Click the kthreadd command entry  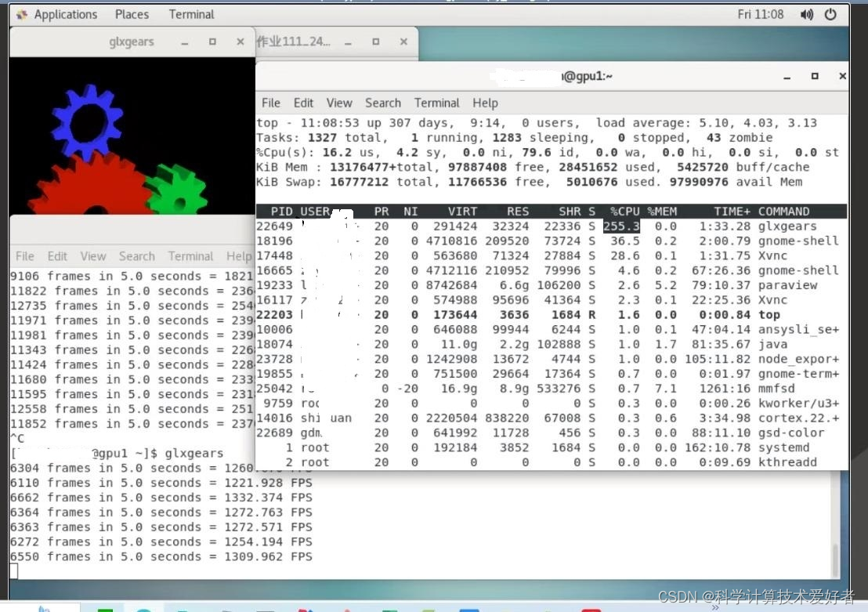[x=787, y=462]
